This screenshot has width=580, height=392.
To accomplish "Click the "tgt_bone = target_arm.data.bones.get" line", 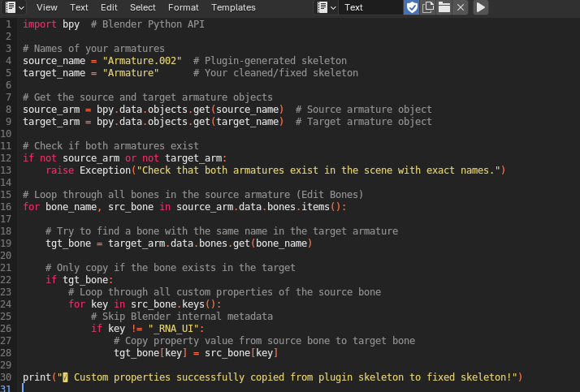I will pos(179,243).
